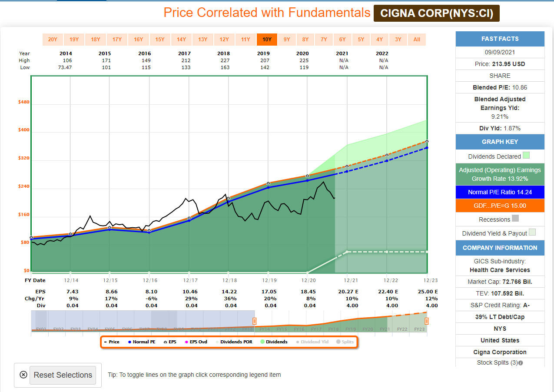Select the 12Y tab
The height and width of the screenshot is (392, 554).
point(224,40)
